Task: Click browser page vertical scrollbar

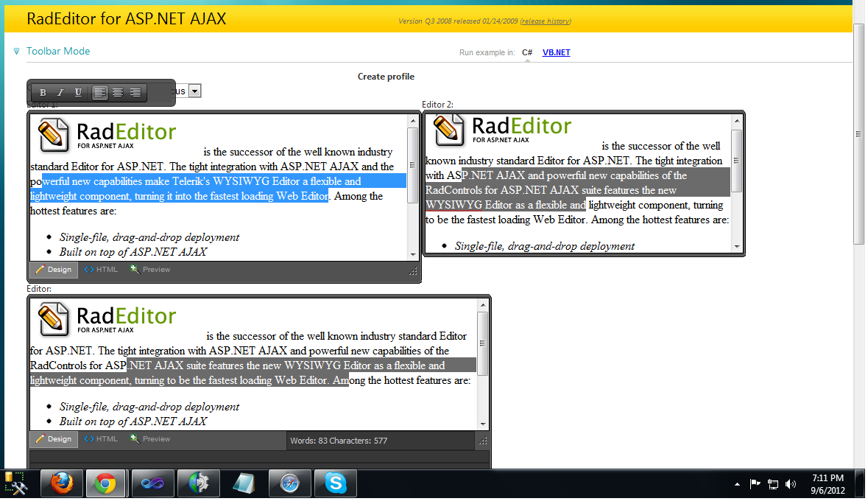Action: pos(858,133)
